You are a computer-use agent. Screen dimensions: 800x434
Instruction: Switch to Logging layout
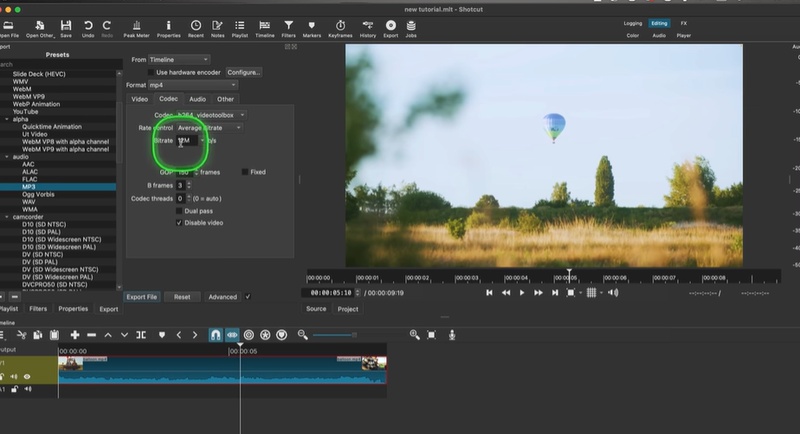(633, 23)
